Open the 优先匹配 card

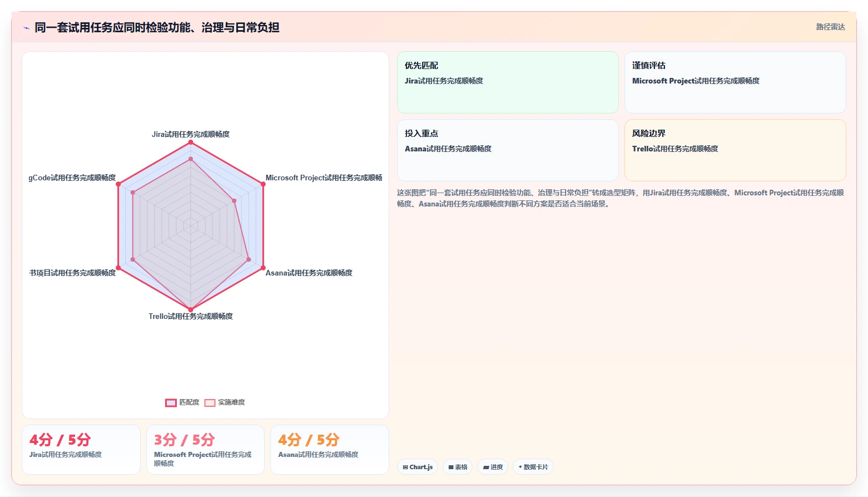[x=508, y=82]
